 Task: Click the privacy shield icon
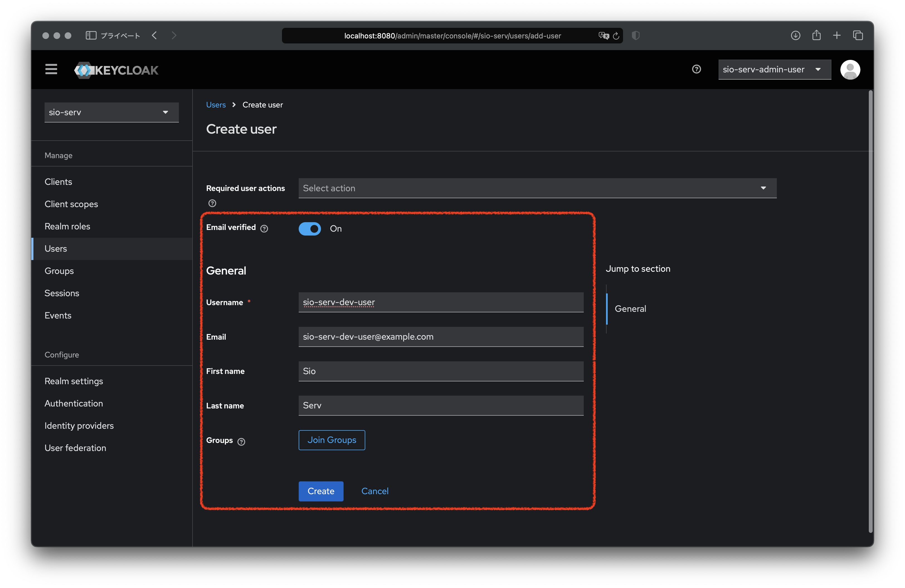click(635, 35)
